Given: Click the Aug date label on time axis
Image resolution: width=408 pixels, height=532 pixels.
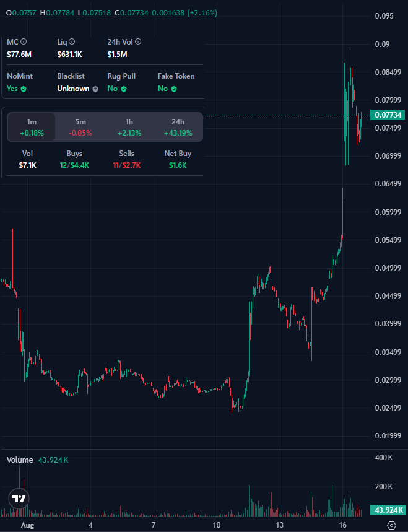Looking at the screenshot, I should [27, 525].
